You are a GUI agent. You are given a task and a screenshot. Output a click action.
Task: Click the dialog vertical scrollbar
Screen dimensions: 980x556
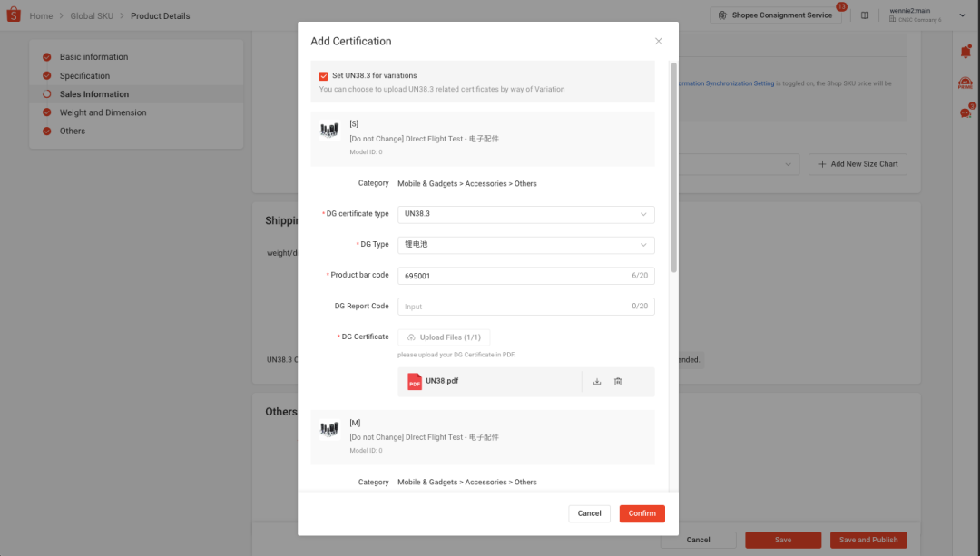(673, 167)
